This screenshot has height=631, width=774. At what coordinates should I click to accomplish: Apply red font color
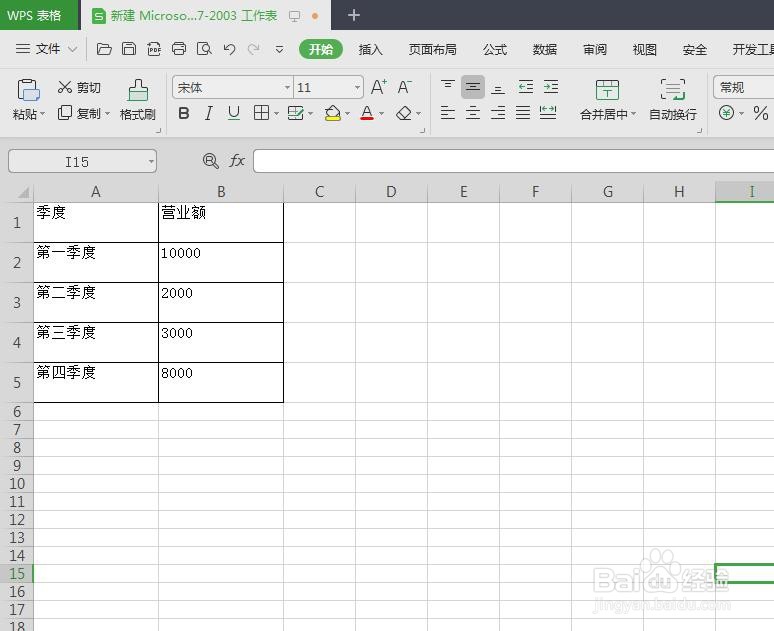(367, 113)
